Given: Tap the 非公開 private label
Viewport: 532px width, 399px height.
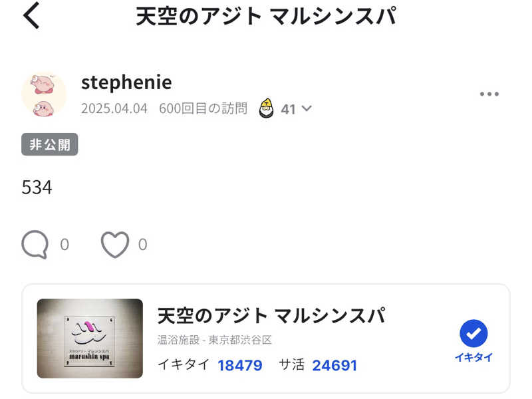Looking at the screenshot, I should point(49,144).
